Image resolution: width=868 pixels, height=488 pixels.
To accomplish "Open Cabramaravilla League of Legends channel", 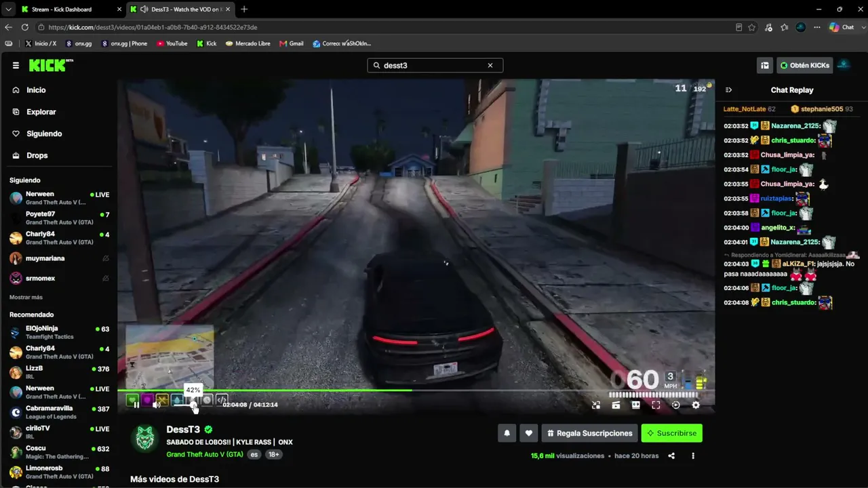I will [60, 412].
